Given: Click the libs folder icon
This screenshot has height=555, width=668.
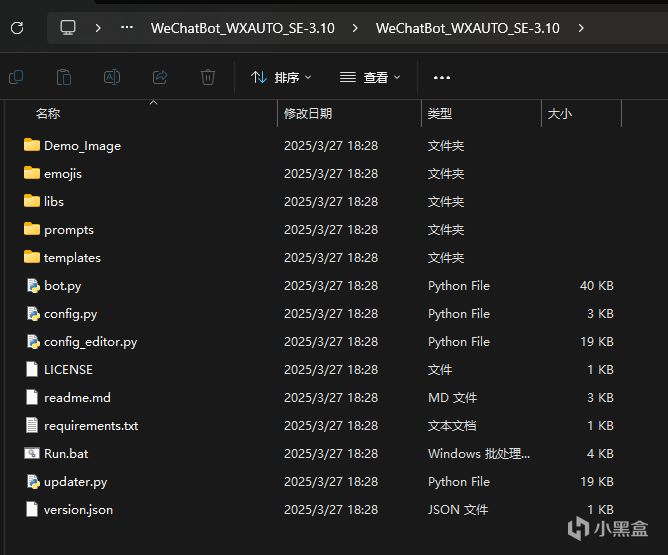Looking at the screenshot, I should [x=32, y=201].
